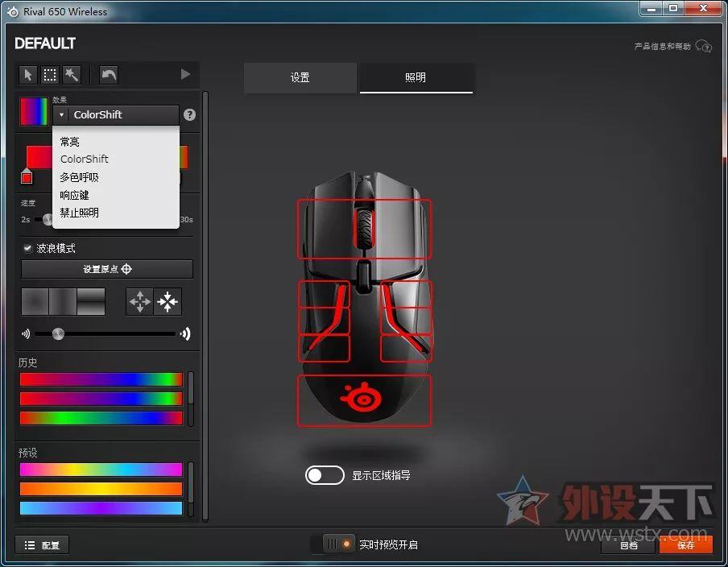This screenshot has width=728, height=567.
Task: Select the radial wave pattern thumbnail
Action: pos(35,302)
